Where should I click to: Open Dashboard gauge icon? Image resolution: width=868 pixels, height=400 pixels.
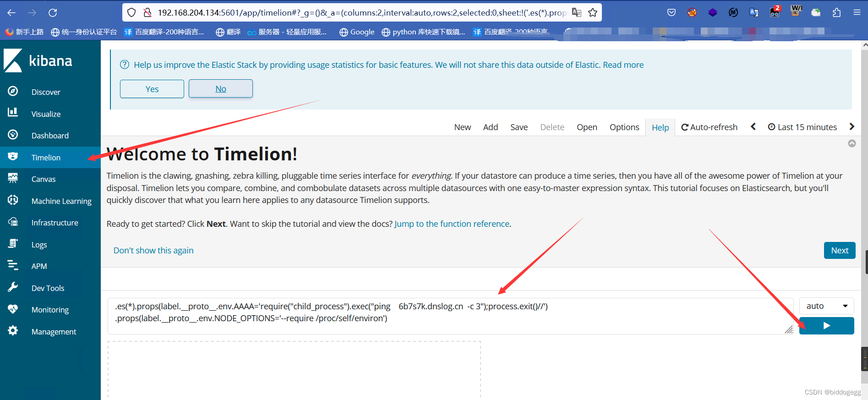(x=13, y=135)
